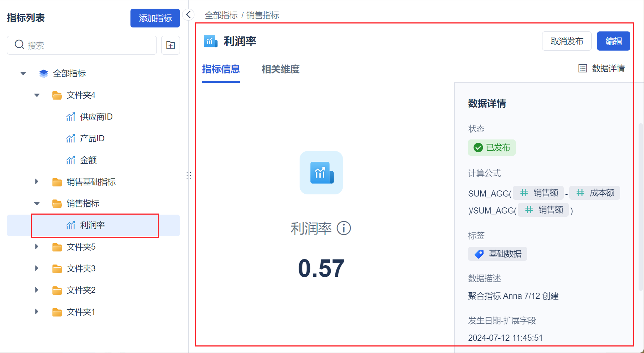The image size is (644, 353).
Task: Select 金额 in the tree
Action: 88,160
